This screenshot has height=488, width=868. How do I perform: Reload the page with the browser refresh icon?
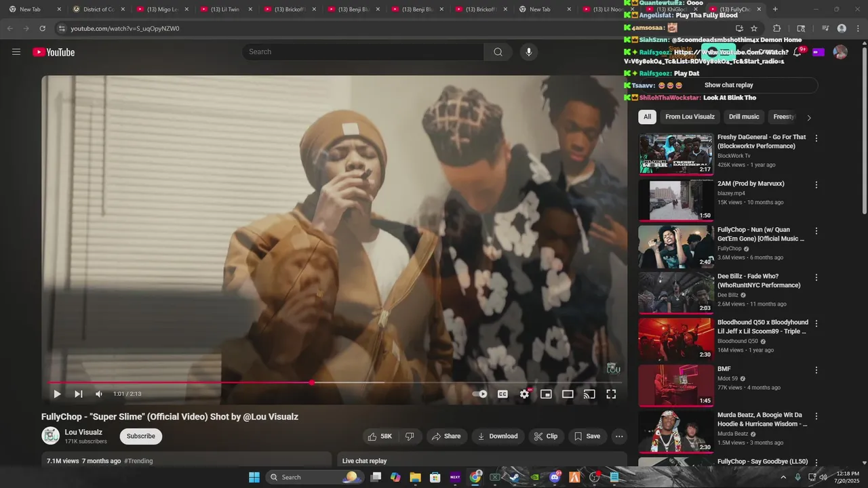click(x=42, y=28)
